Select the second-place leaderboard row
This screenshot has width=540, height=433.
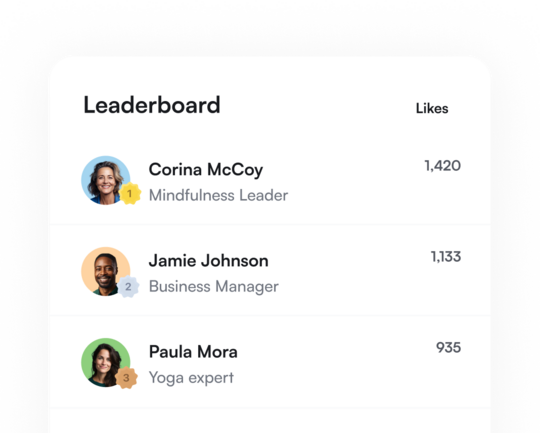270,271
